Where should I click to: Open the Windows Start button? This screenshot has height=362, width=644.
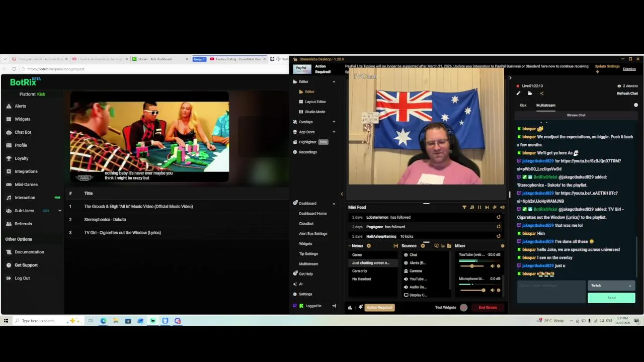6,320
